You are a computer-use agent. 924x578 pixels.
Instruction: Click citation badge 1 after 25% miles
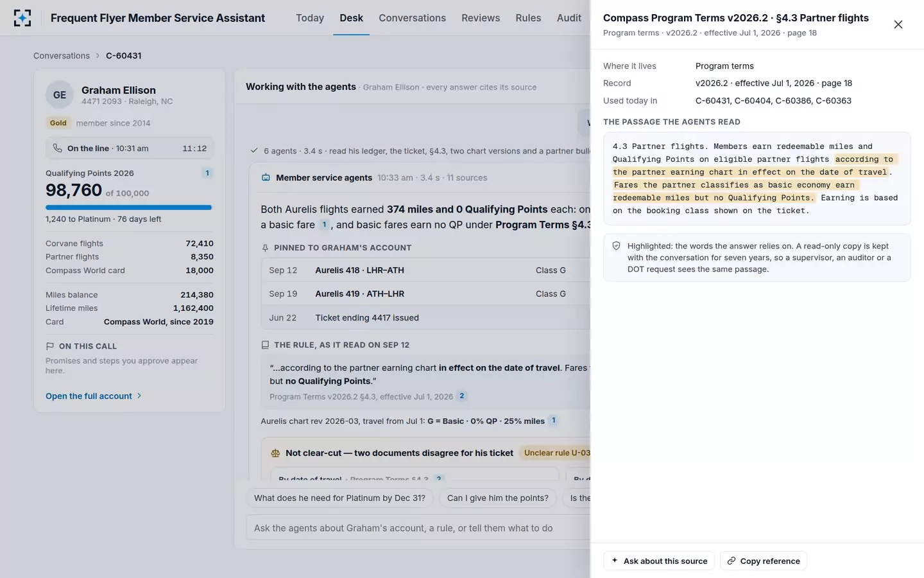pyautogui.click(x=553, y=421)
